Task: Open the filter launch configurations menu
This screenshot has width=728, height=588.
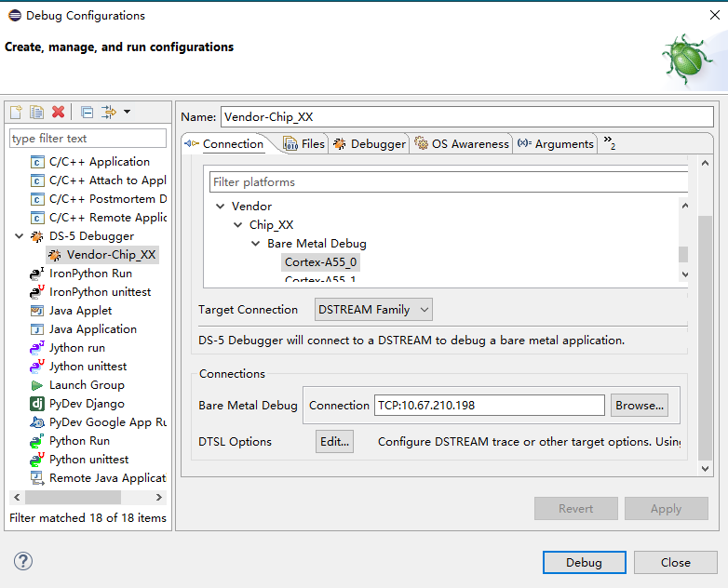Action: tap(115, 113)
